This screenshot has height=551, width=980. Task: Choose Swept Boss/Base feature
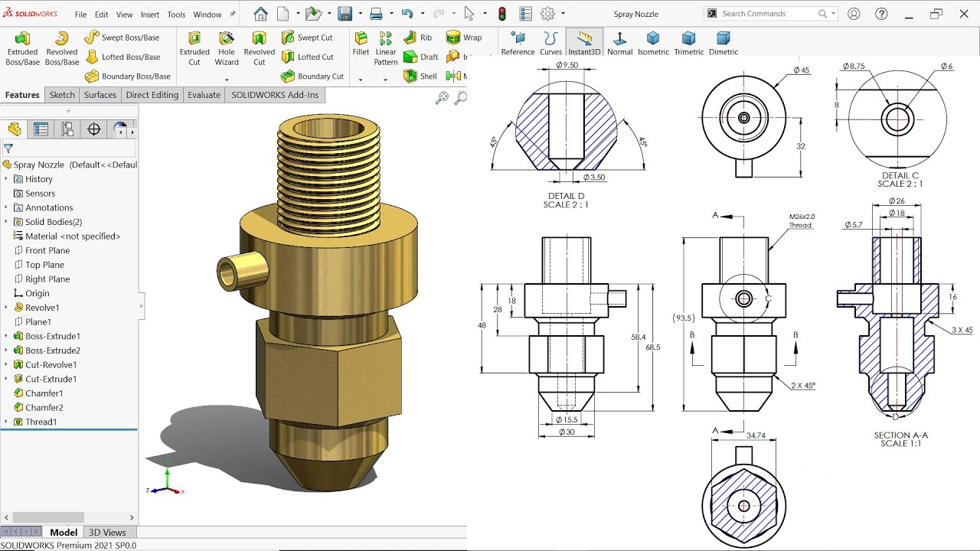coord(122,37)
